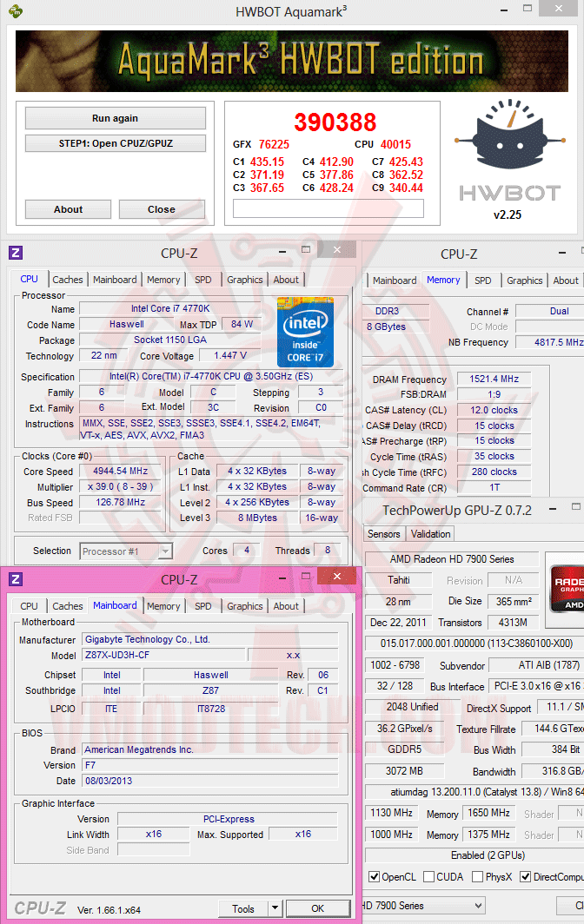
Task: Click the total score 390388
Action: point(335,122)
